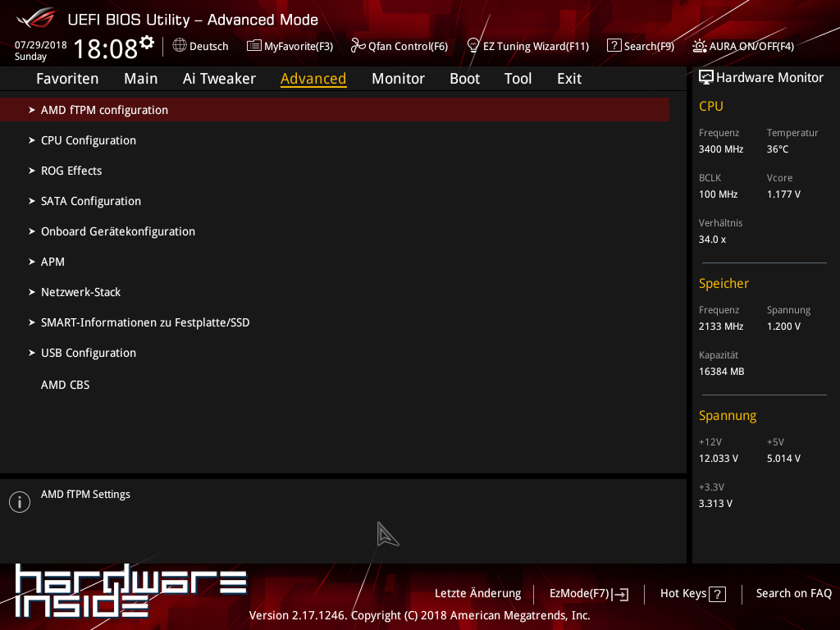
Task: Go to the Boot tab
Action: click(464, 79)
